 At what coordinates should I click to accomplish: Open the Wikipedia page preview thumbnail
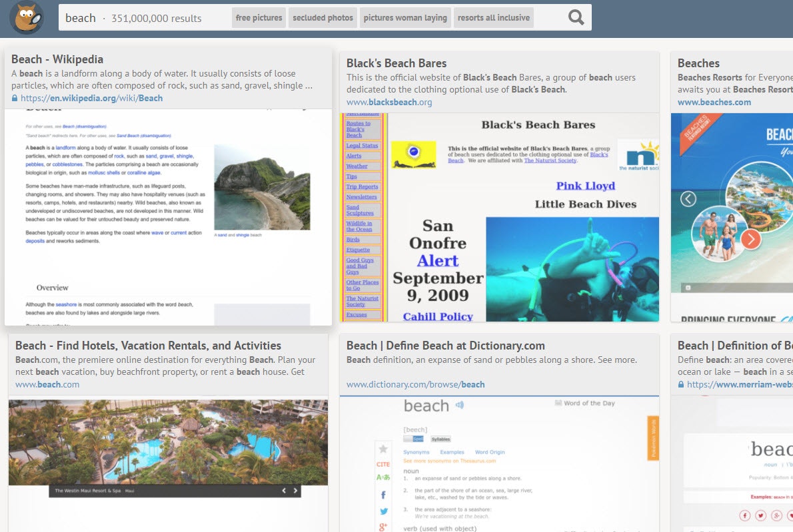pos(169,217)
